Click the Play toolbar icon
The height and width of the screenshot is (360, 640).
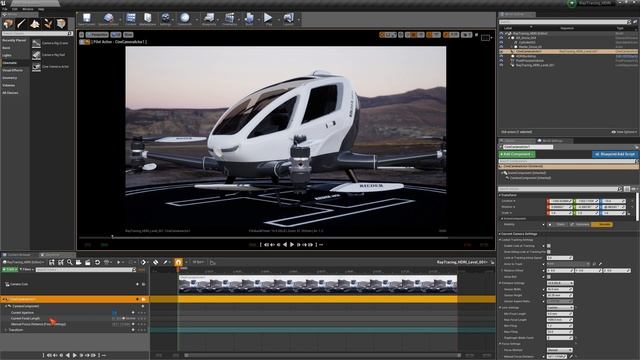coord(268,19)
